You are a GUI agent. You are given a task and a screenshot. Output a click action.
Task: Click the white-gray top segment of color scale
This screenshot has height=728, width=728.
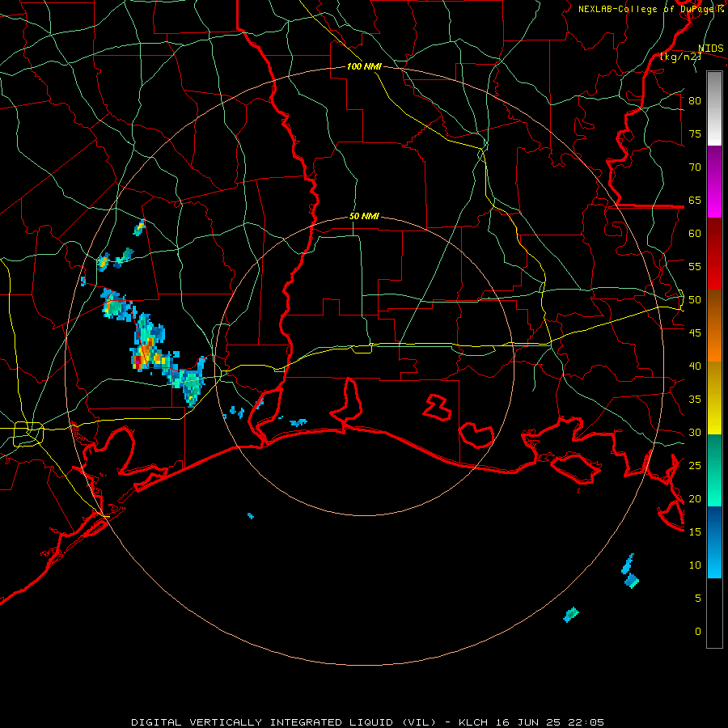(x=714, y=108)
